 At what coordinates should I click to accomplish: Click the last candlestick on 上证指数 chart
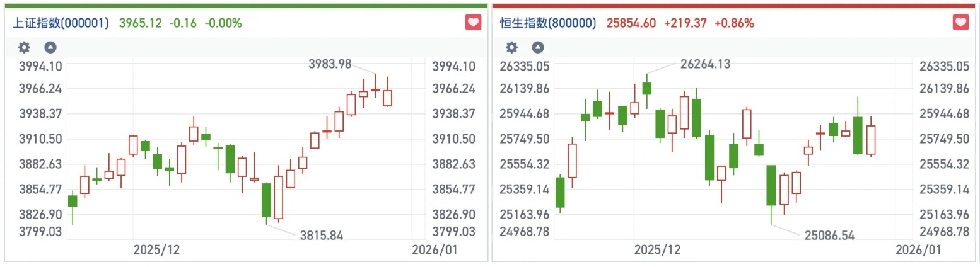[x=387, y=98]
